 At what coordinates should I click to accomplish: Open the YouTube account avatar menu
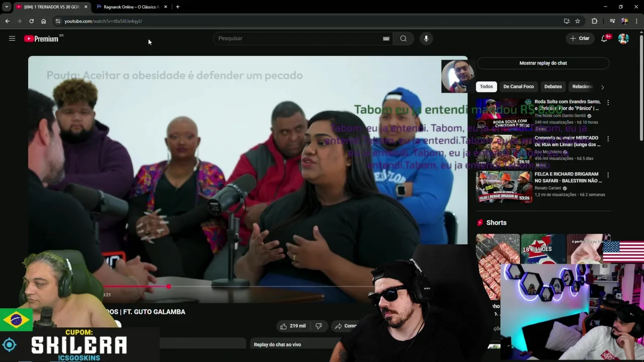tap(623, 38)
